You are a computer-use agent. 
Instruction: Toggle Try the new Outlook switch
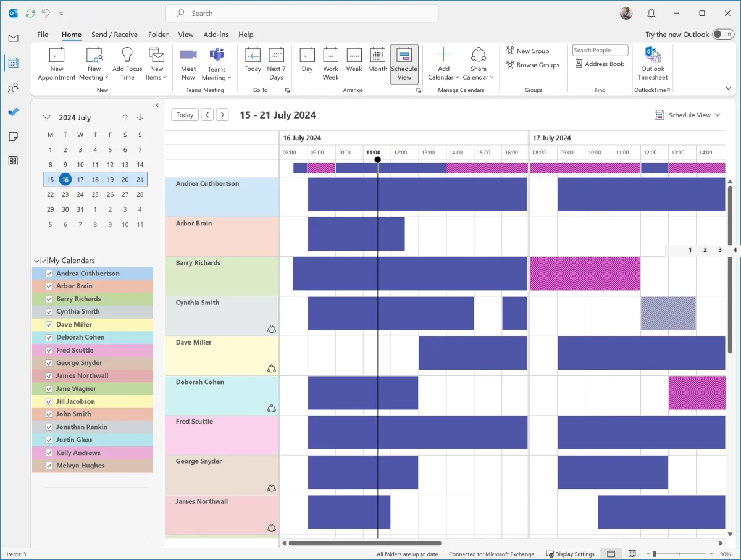723,35
